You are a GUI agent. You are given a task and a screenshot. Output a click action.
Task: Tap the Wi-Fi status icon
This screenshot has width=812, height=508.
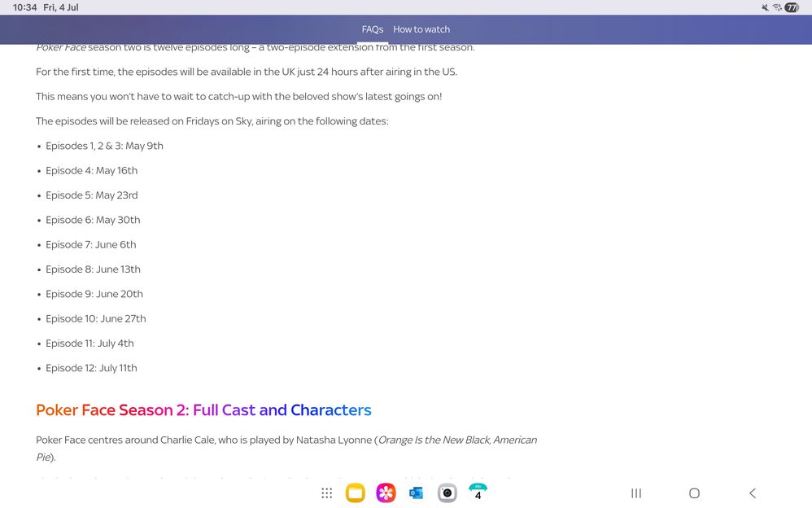click(x=777, y=7)
